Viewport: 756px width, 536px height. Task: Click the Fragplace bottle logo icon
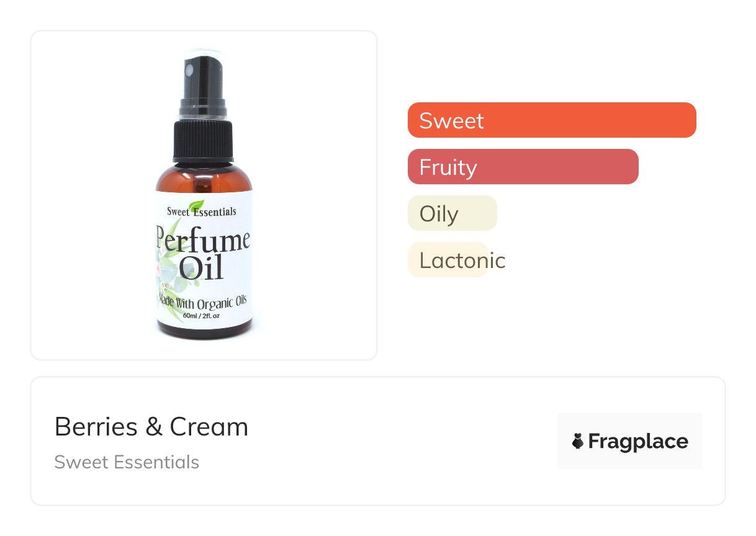578,441
